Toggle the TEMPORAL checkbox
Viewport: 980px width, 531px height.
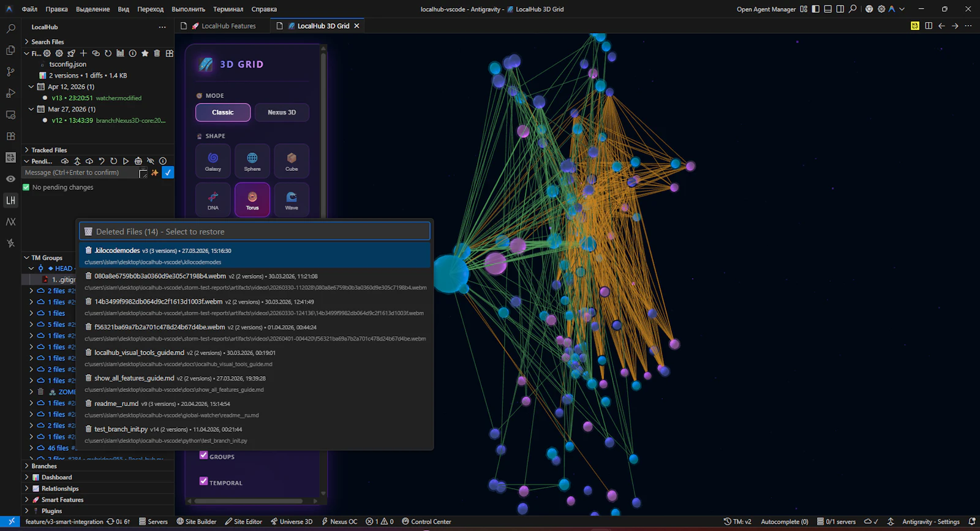[204, 481]
